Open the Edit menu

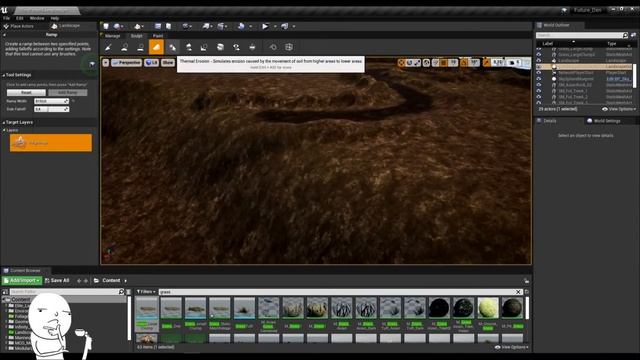pos(20,18)
